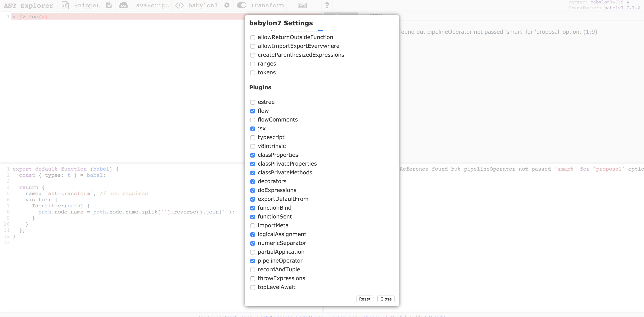Click the parser error ending '(1:9)'
Screen dimensions: 644x317
click(498, 32)
